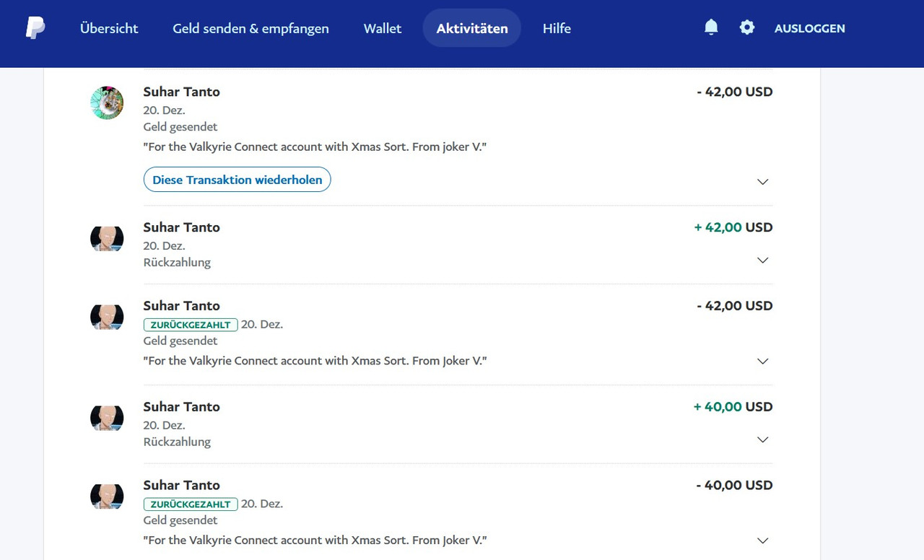Click the PayPal logo icon
This screenshot has height=560, width=924.
pyautogui.click(x=35, y=28)
